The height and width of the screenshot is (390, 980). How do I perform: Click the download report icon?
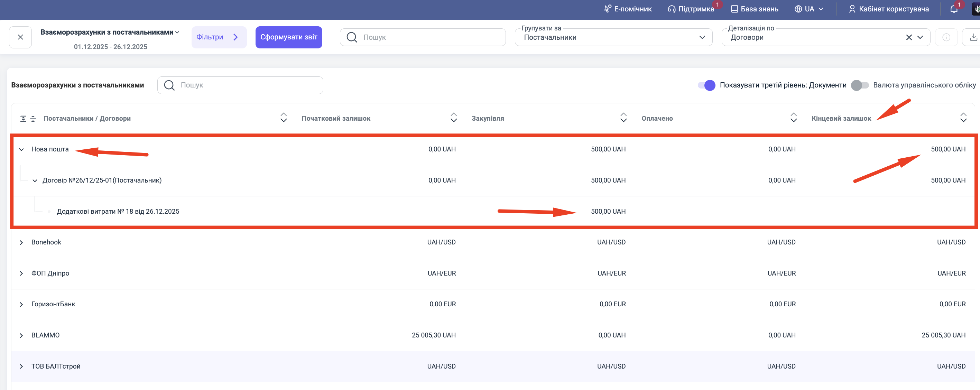point(973,37)
